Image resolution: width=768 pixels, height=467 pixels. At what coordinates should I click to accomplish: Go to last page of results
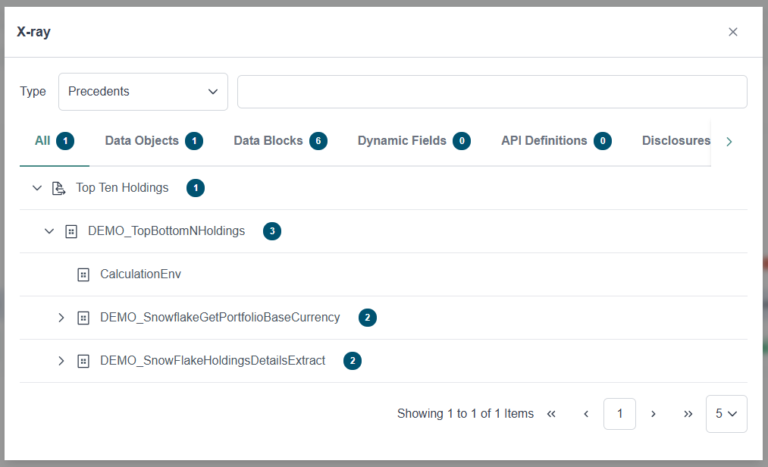[688, 414]
